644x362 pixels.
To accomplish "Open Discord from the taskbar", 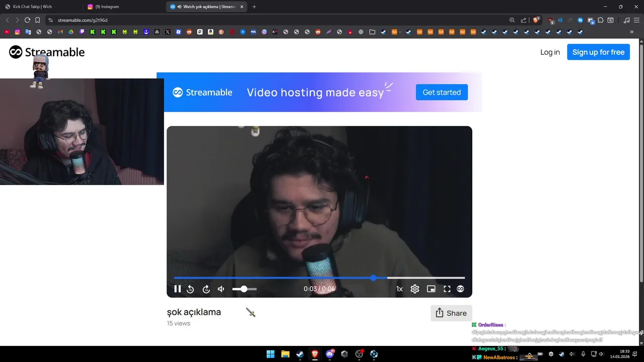I will 330,354.
